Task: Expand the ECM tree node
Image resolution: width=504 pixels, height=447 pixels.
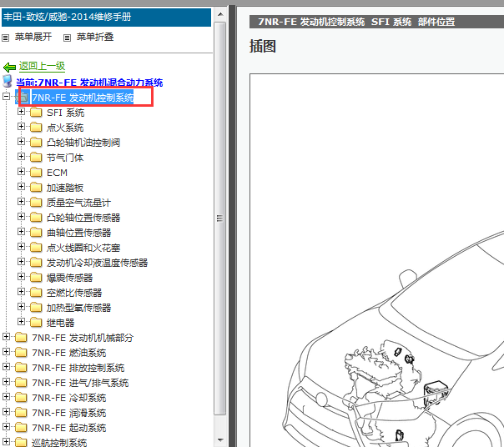Action: pos(21,171)
